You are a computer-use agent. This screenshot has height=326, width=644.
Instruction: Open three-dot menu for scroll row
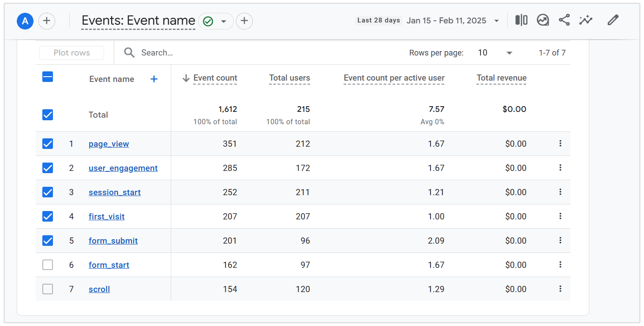click(560, 289)
